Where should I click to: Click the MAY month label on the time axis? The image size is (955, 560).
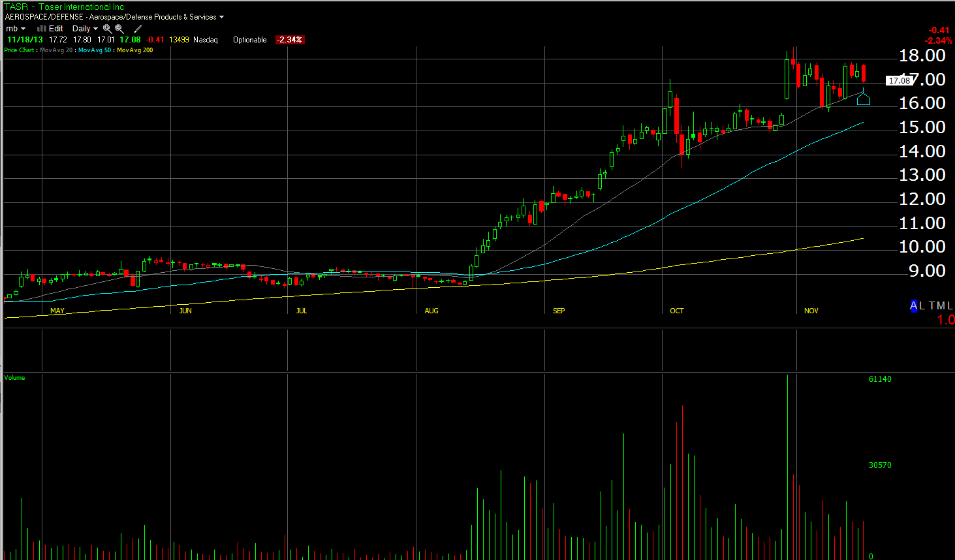point(57,311)
